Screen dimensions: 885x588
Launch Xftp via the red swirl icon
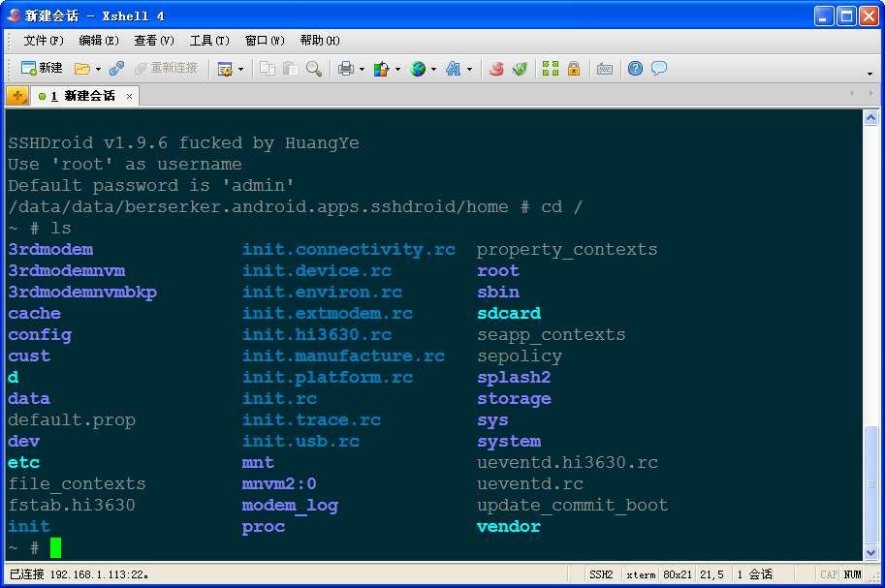(496, 69)
